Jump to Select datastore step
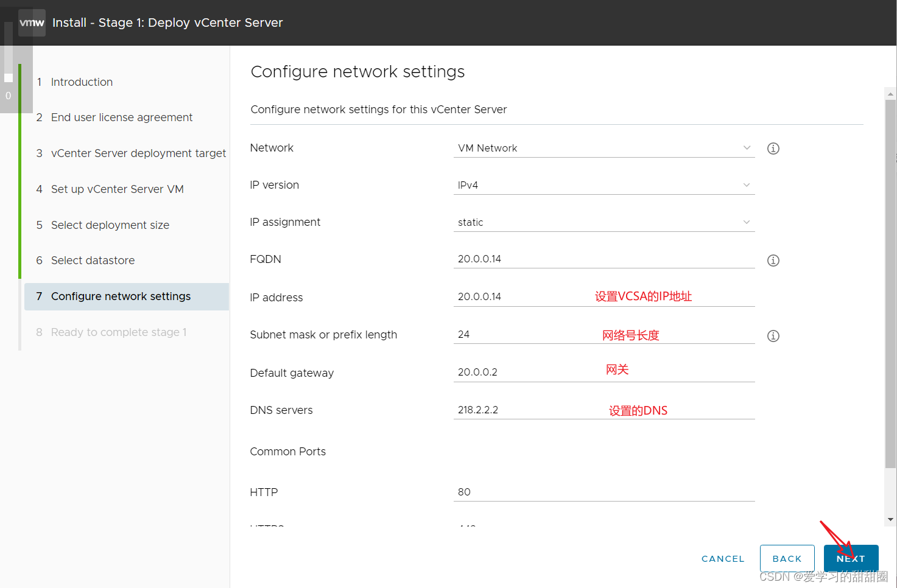This screenshot has width=897, height=588. [93, 261]
